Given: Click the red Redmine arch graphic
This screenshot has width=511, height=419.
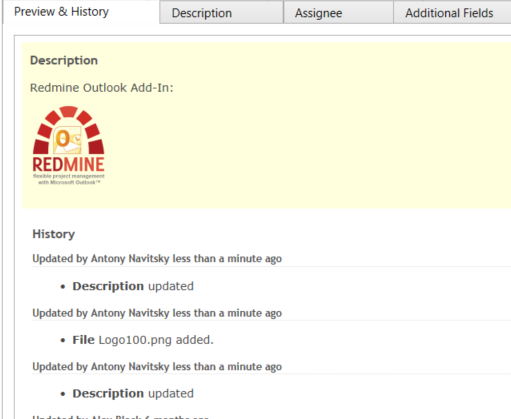Looking at the screenshot, I should point(69,129).
